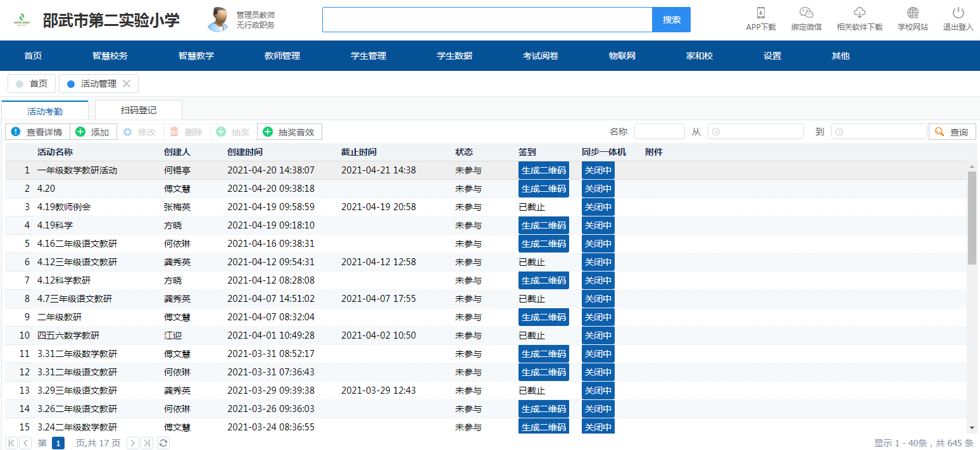Click the 名称 filter input field
Image resolution: width=980 pixels, height=450 pixels.
660,132
